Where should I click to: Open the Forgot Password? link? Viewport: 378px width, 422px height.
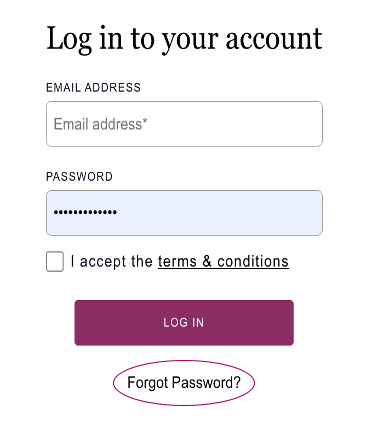pyautogui.click(x=184, y=383)
